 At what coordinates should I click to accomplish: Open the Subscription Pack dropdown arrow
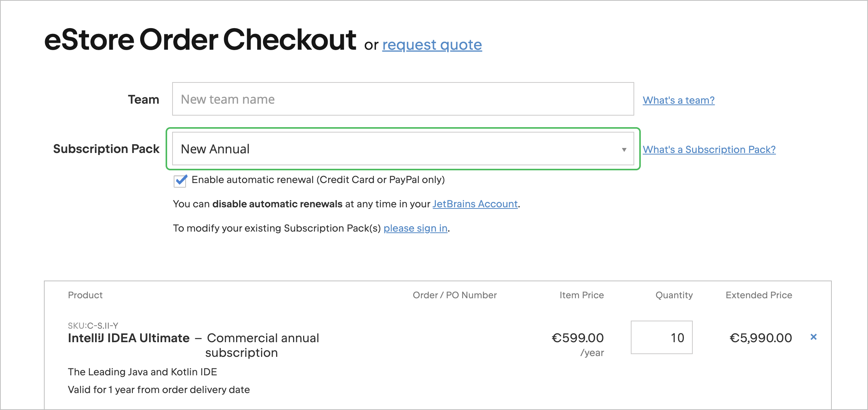point(624,149)
